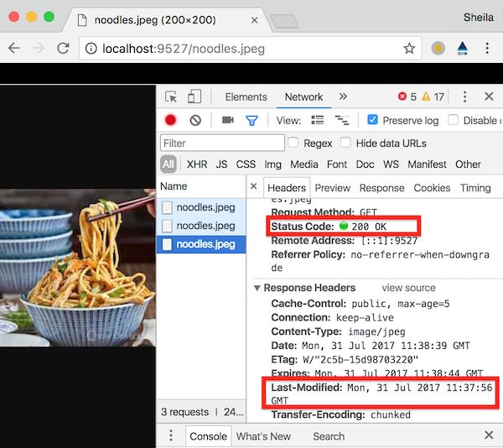This screenshot has width=503, height=448.
Task: Filter requests by Manifest
Action: (x=427, y=164)
